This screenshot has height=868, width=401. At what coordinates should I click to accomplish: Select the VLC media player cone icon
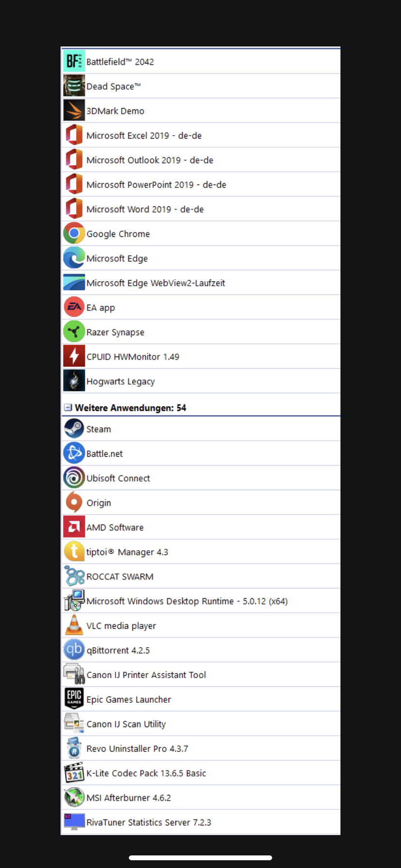point(74,625)
